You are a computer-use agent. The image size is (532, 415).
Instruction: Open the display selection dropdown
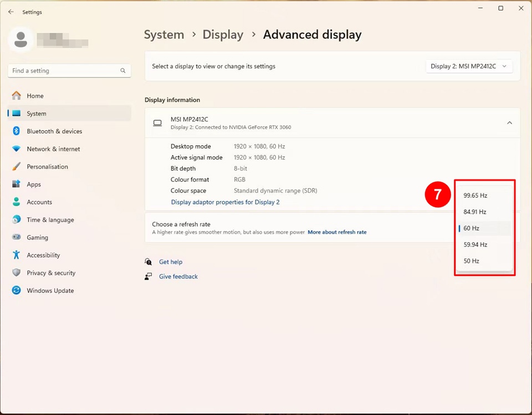(469, 66)
